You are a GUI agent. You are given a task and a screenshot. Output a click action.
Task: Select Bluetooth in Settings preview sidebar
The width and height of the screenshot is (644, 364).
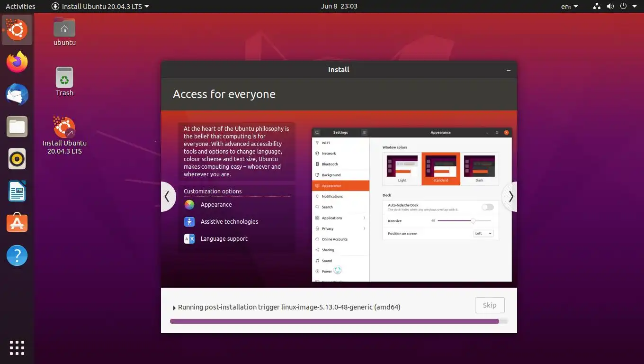[x=340, y=164]
